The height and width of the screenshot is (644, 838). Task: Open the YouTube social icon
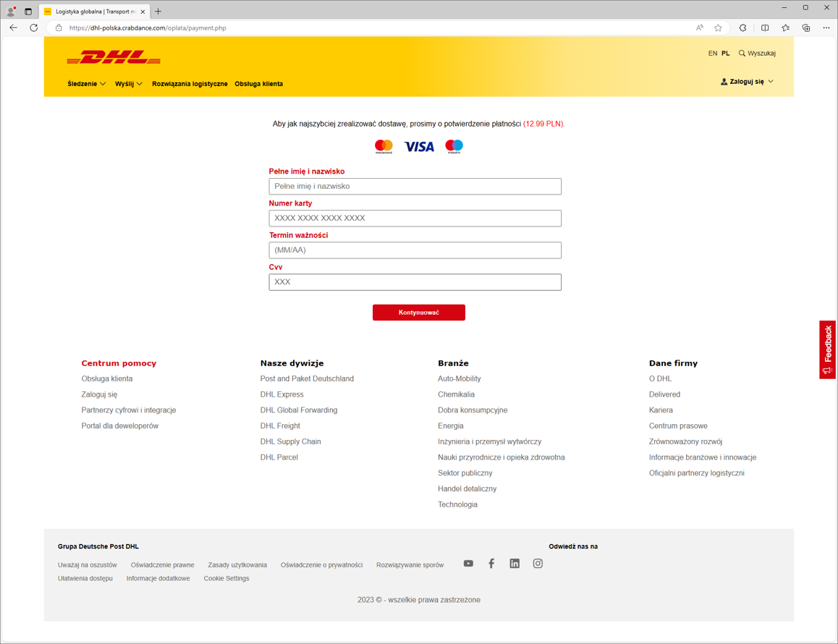tap(468, 564)
